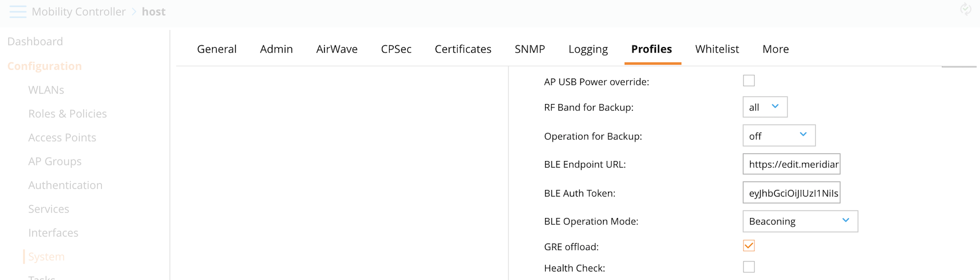This screenshot has width=980, height=280.
Task: Open the Whitelist tab
Action: [717, 49]
